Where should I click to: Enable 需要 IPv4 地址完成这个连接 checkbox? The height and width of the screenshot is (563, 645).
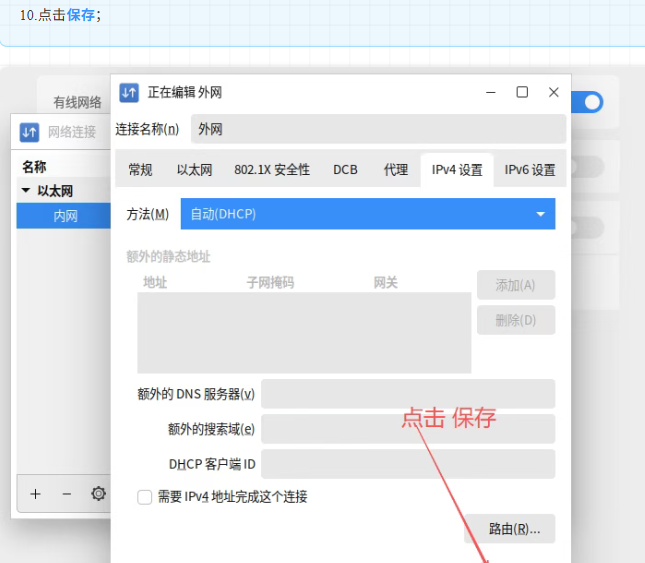pyautogui.click(x=145, y=497)
